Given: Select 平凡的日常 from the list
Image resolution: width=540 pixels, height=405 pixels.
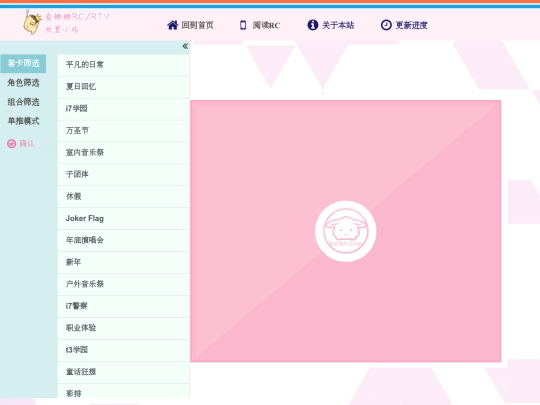Looking at the screenshot, I should (x=123, y=65).
